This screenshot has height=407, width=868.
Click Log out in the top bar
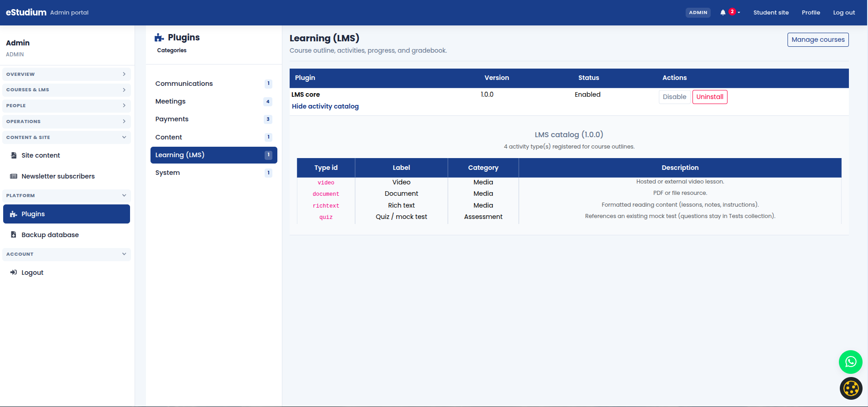tap(844, 13)
